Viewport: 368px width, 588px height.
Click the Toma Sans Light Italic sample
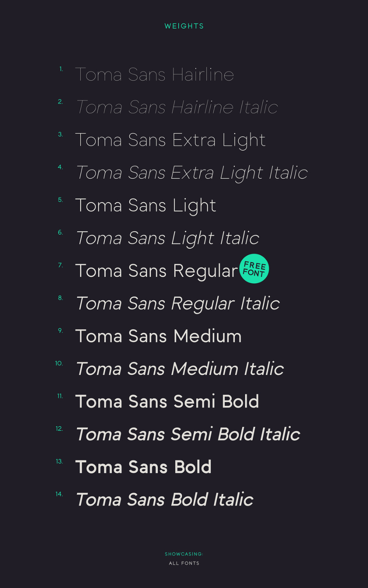point(168,238)
